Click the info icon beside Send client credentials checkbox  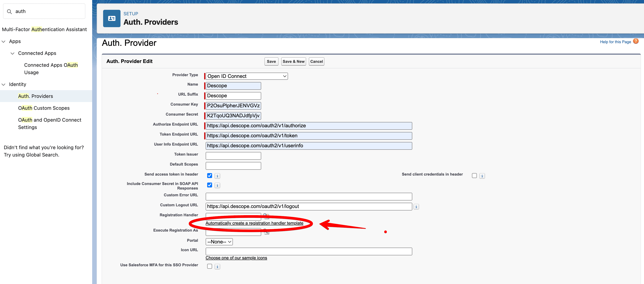(482, 176)
